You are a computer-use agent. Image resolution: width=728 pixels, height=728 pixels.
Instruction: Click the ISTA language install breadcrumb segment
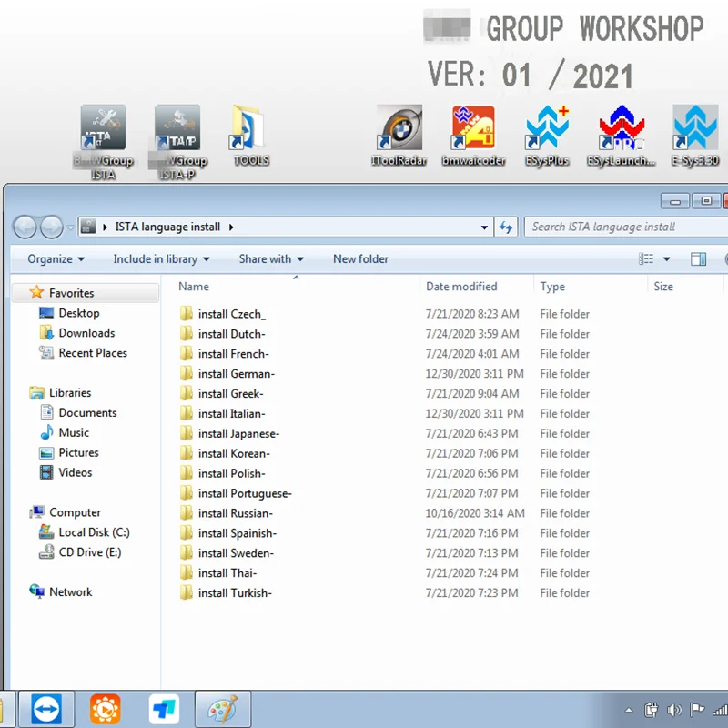pyautogui.click(x=167, y=227)
